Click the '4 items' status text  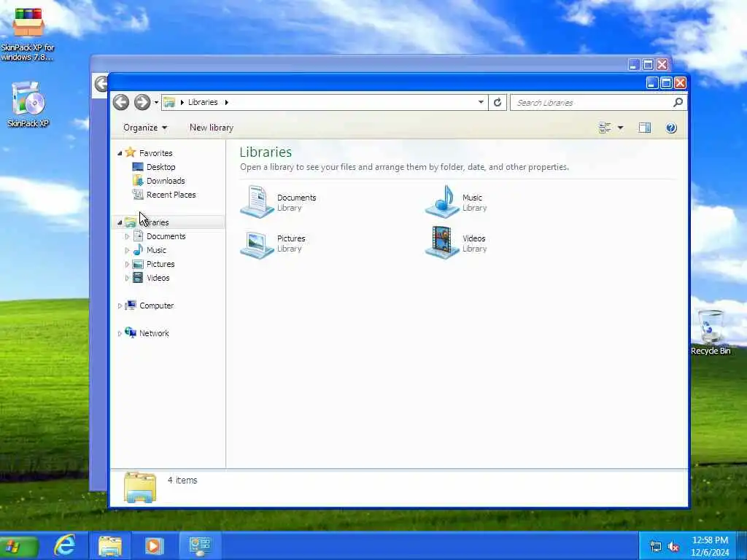point(182,480)
